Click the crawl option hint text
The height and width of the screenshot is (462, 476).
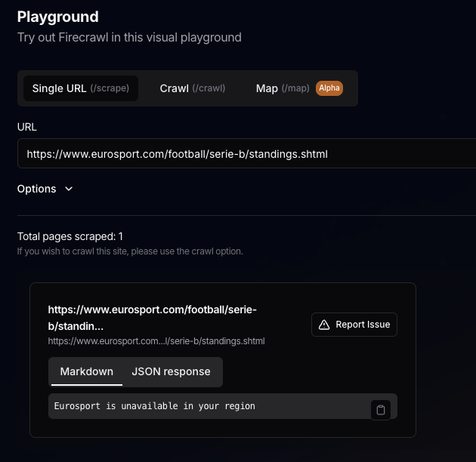click(130, 251)
